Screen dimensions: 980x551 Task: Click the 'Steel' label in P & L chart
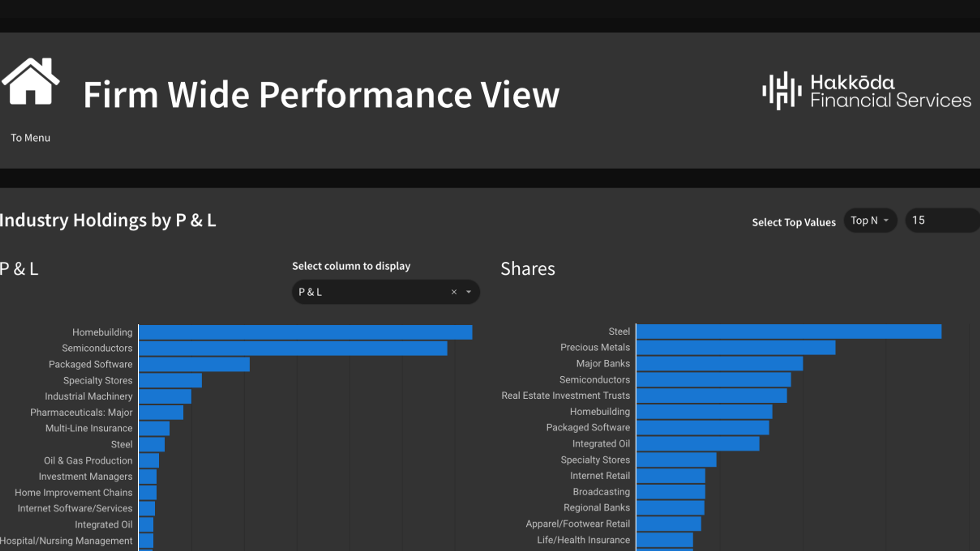(x=122, y=445)
